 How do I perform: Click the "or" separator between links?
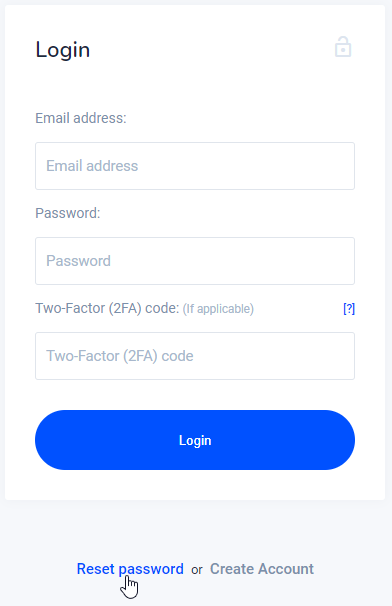click(x=197, y=570)
